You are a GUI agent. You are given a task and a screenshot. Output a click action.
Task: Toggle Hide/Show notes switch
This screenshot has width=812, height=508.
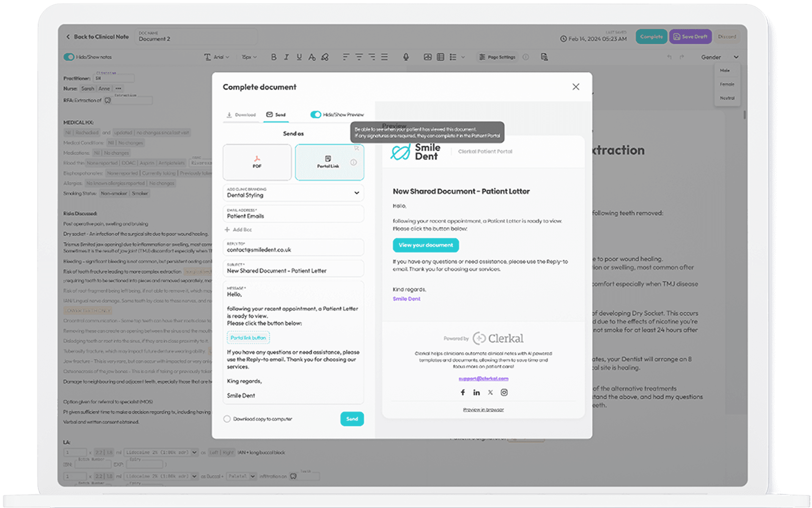tap(69, 57)
